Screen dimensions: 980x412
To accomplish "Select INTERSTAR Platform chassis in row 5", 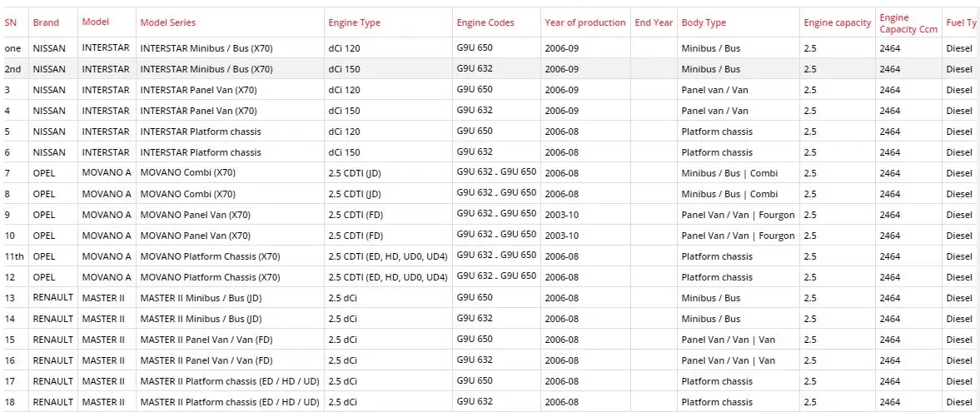I will click(201, 132).
